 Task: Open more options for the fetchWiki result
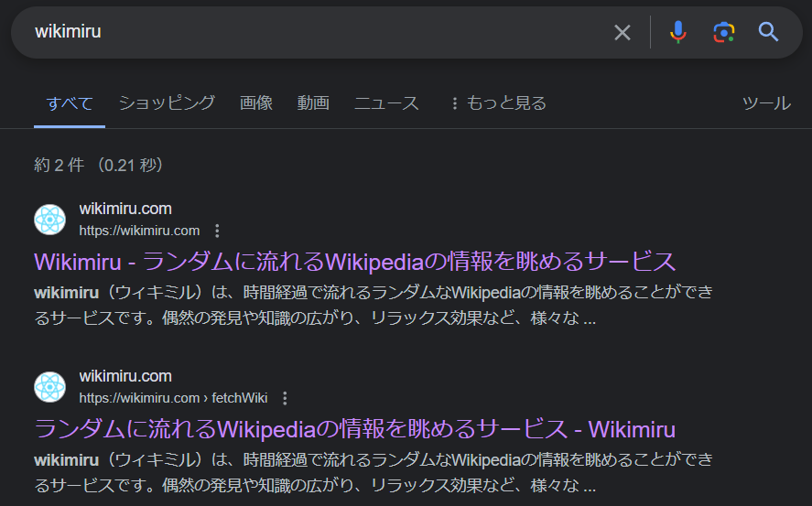[285, 398]
